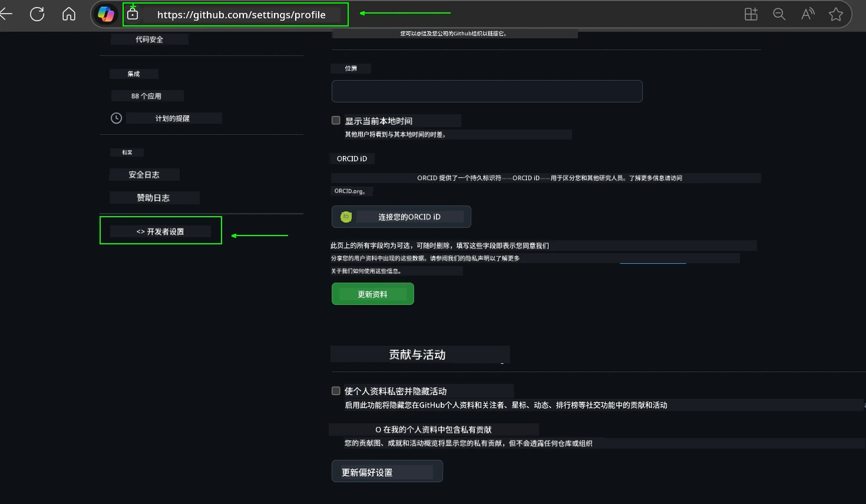Click the Copilot icon in the address bar

tap(106, 14)
